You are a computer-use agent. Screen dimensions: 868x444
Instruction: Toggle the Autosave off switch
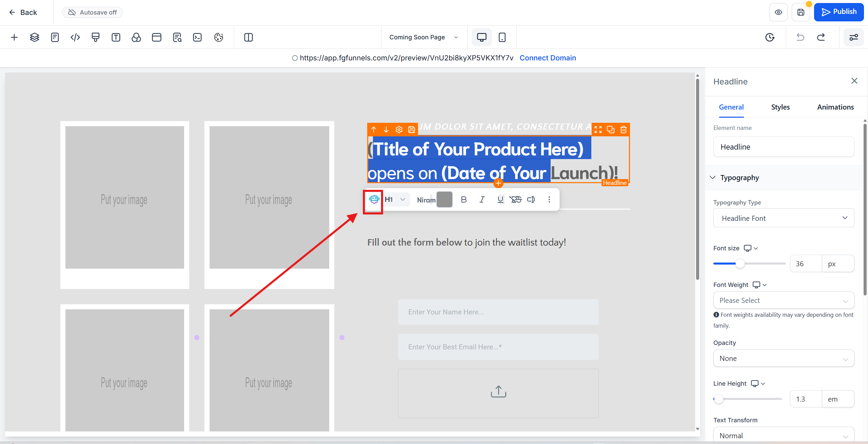92,13
